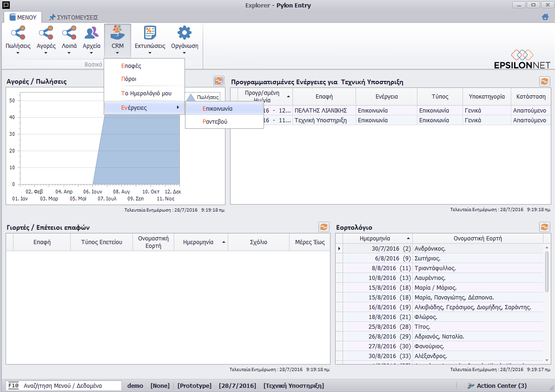Collapse the CRM dropdown arrow
The width and height of the screenshot is (555, 392).
(117, 53)
